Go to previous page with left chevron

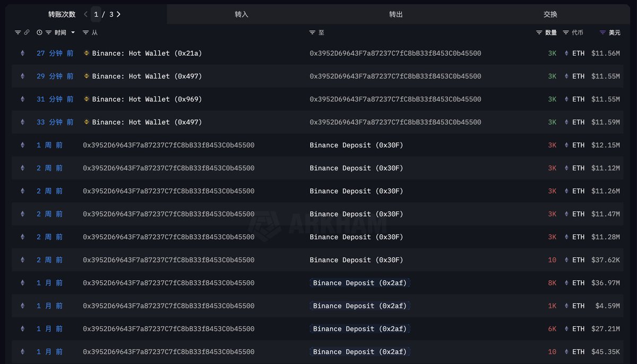[86, 14]
